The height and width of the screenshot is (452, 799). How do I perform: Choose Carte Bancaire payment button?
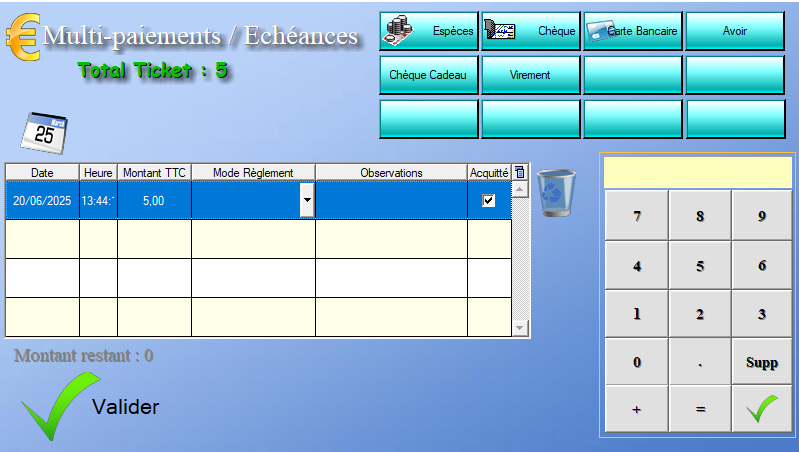tap(632, 31)
